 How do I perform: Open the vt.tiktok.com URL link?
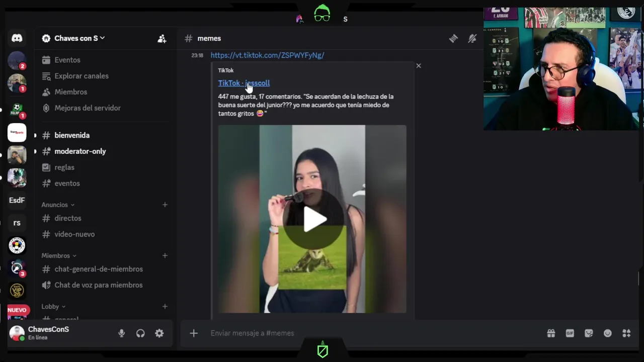267,55
